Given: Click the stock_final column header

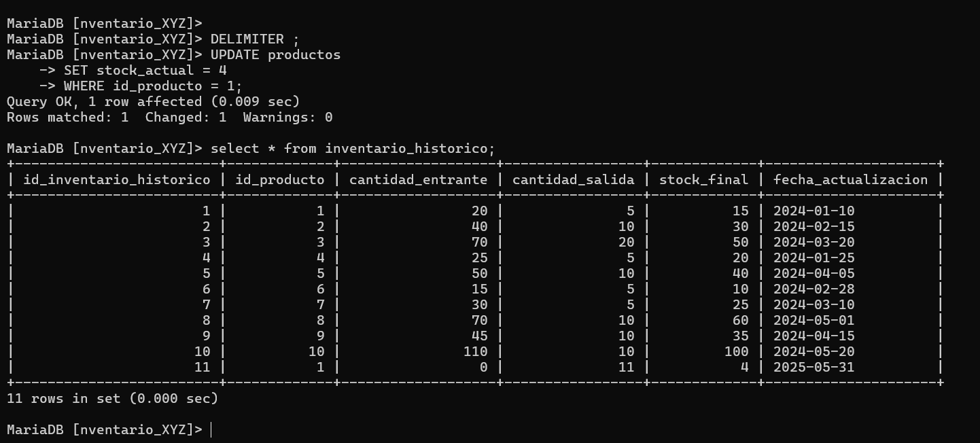Looking at the screenshot, I should pyautogui.click(x=704, y=180).
